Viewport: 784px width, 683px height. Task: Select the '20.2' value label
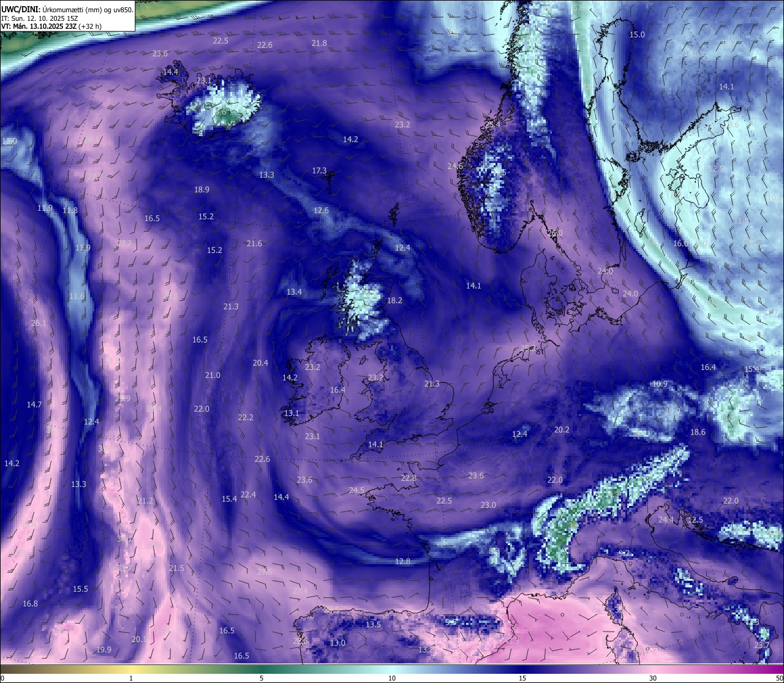562,430
